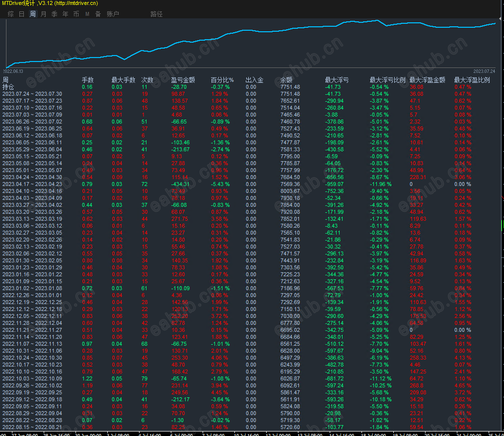Click the 路径 path button
504x436 pixels.
tap(156, 14)
